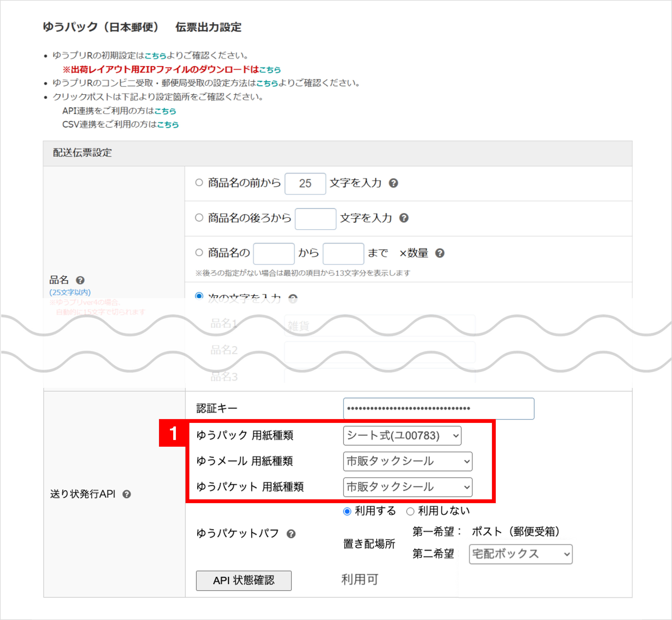The width and height of the screenshot is (672, 620).
Task: Click help icon next to ×数量
Action: (x=440, y=253)
